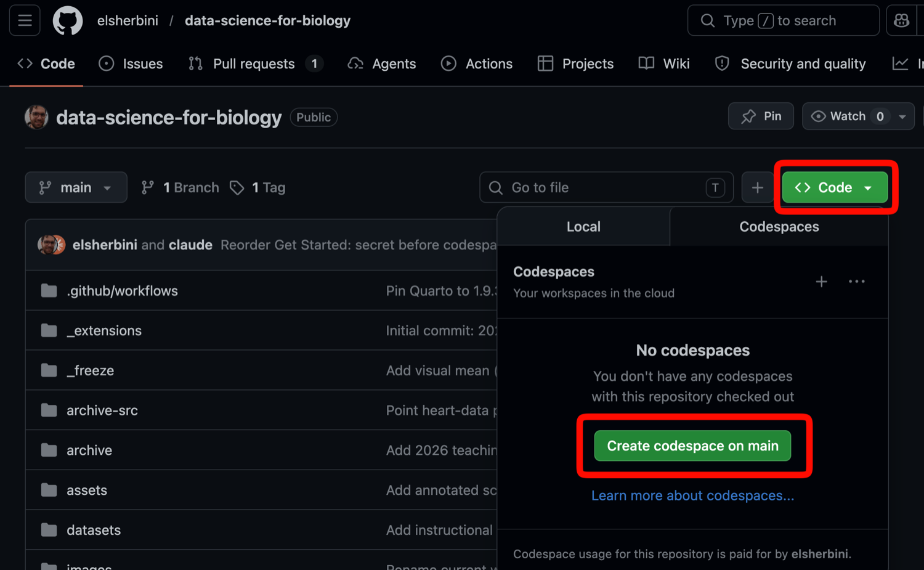Open the _freeze folder

[91, 370]
